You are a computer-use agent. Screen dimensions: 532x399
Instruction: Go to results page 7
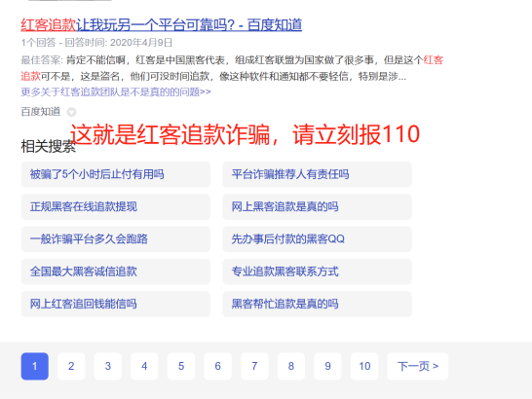[x=254, y=366]
